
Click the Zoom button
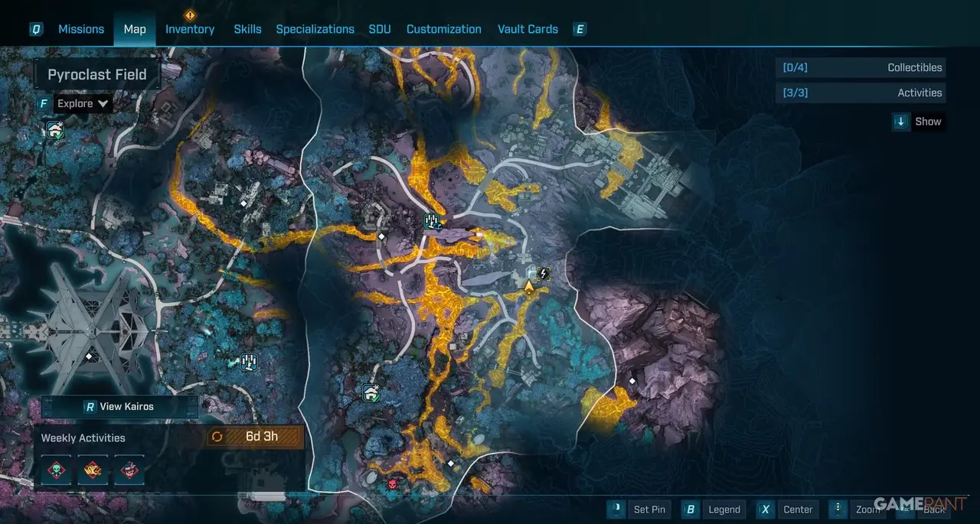click(x=867, y=509)
